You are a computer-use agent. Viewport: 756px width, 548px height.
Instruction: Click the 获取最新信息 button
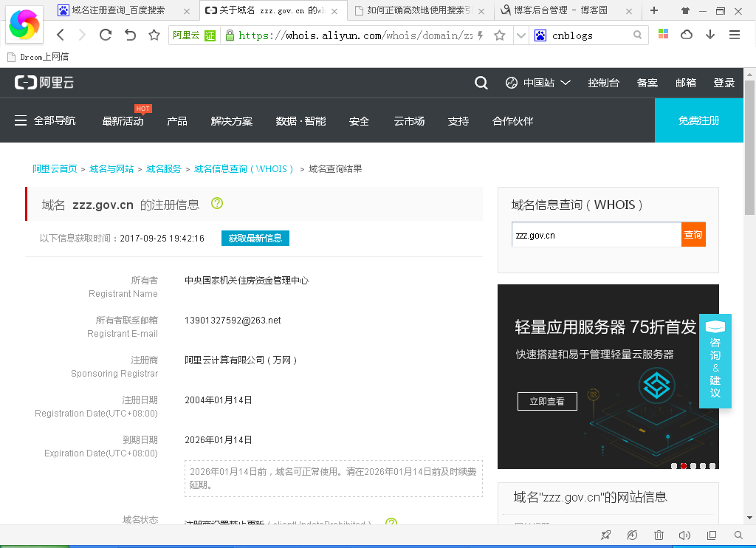[x=255, y=239]
